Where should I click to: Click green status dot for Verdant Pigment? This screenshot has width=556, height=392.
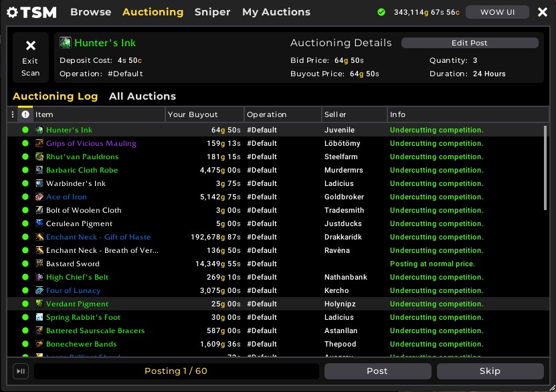coord(25,304)
